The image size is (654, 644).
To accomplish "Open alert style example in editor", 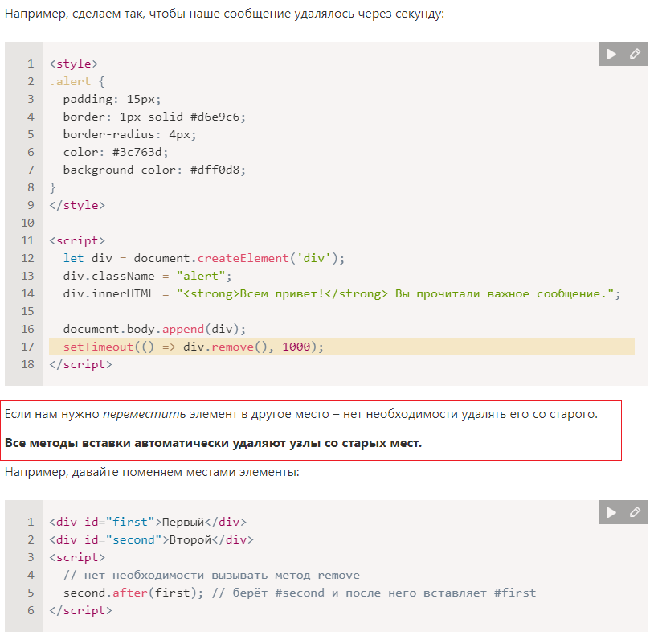I will point(636,54).
